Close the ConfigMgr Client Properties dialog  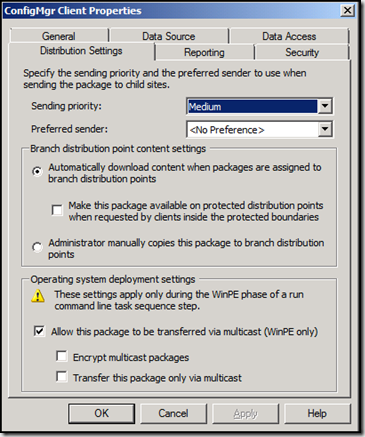[347, 11]
